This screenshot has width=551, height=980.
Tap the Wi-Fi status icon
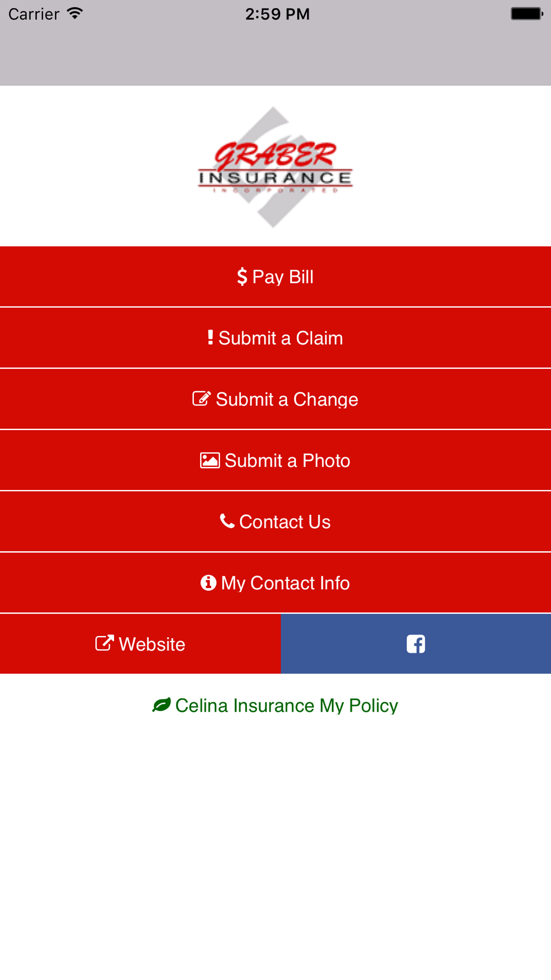point(74,13)
